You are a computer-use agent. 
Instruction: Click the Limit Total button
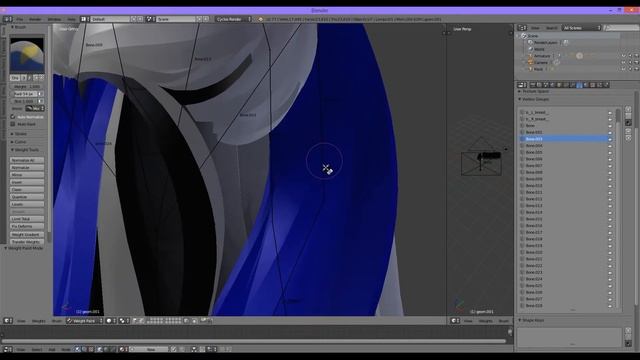[x=27, y=219]
